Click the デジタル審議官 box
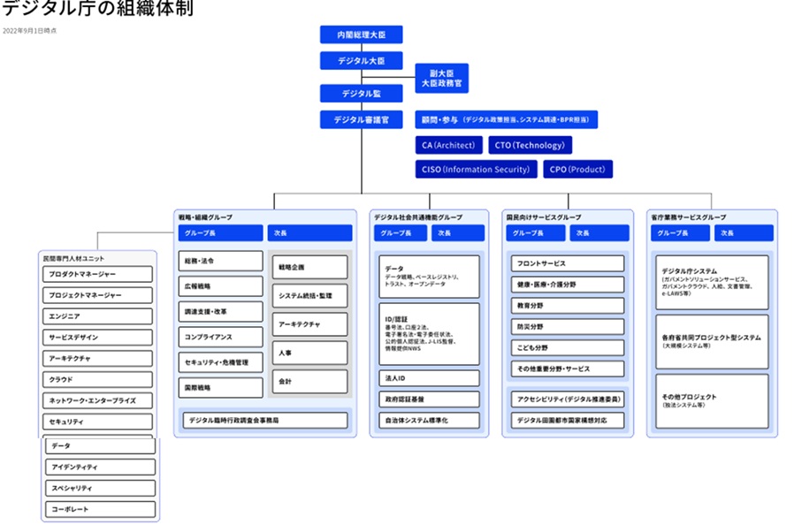The width and height of the screenshot is (794, 532). tap(361, 119)
